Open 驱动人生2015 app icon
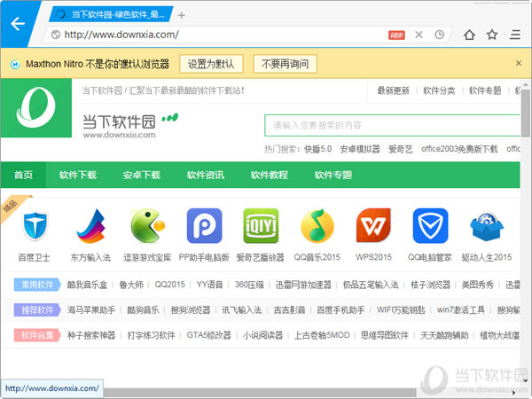This screenshot has height=399, width=532. point(487,227)
